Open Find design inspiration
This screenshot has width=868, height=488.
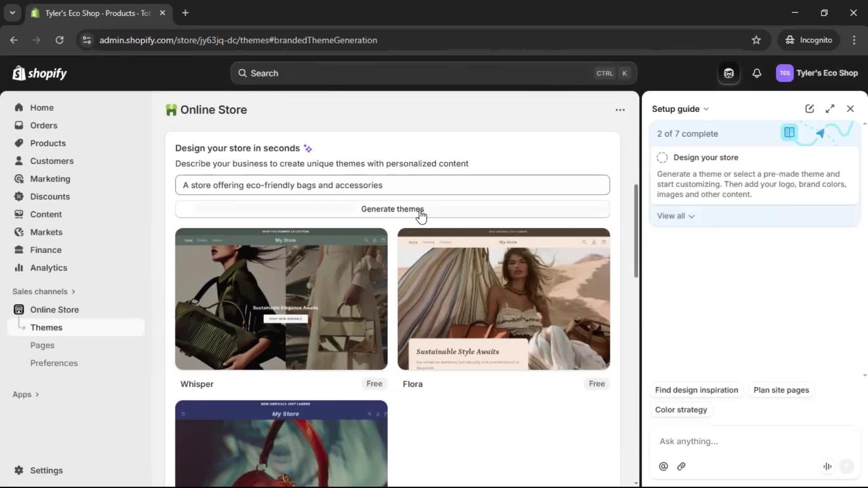click(x=696, y=390)
